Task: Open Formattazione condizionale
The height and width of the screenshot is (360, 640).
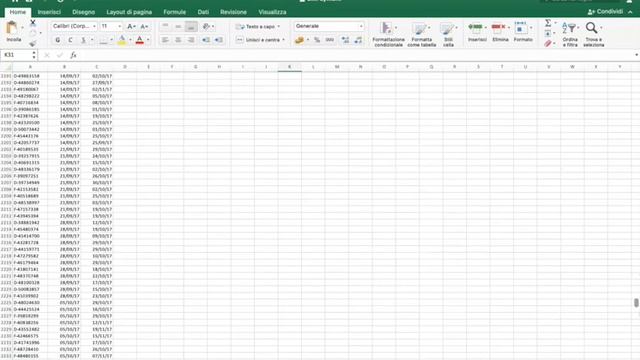Action: 388,34
